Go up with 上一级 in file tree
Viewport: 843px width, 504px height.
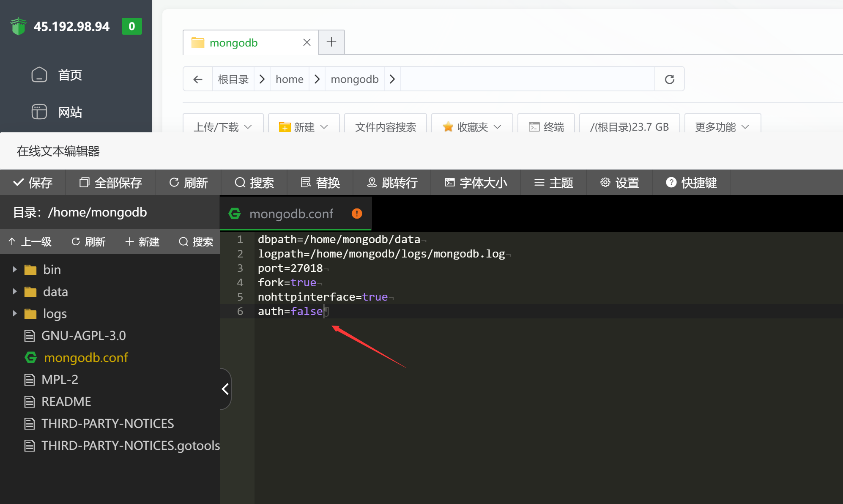pos(30,241)
